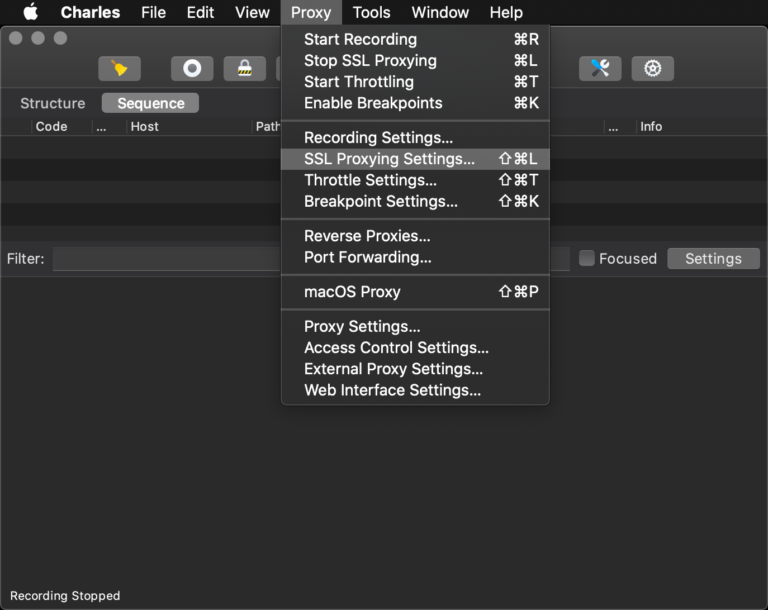768x610 pixels.
Task: Open SSL Proxying Settings...
Action: coord(415,159)
